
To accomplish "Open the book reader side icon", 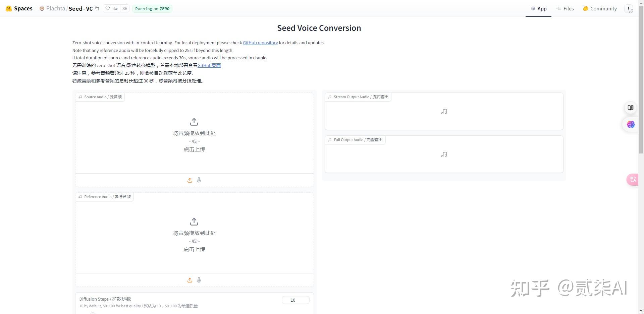I will 631,108.
